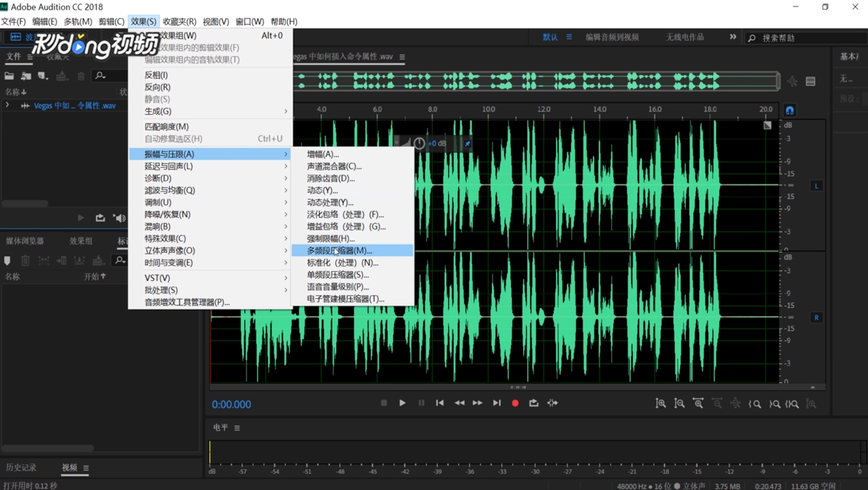Import file icon in Files panel
This screenshot has width=868, height=490.
[x=26, y=76]
